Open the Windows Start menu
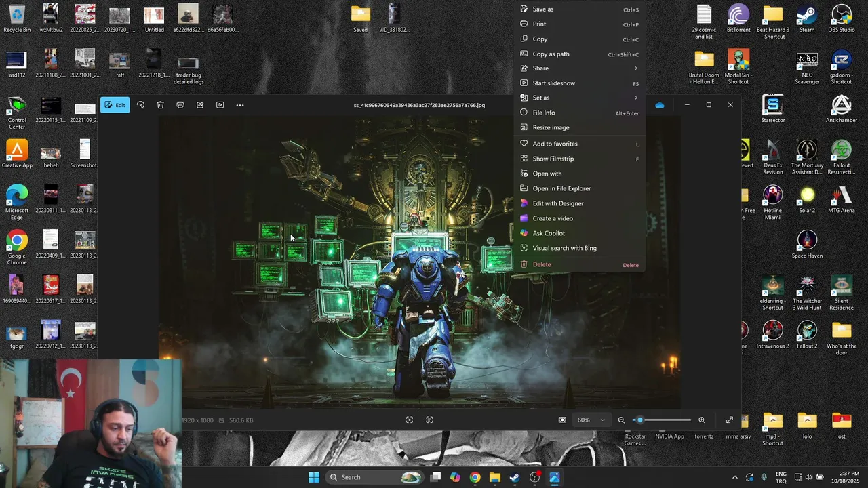This screenshot has width=868, height=488. (x=314, y=477)
